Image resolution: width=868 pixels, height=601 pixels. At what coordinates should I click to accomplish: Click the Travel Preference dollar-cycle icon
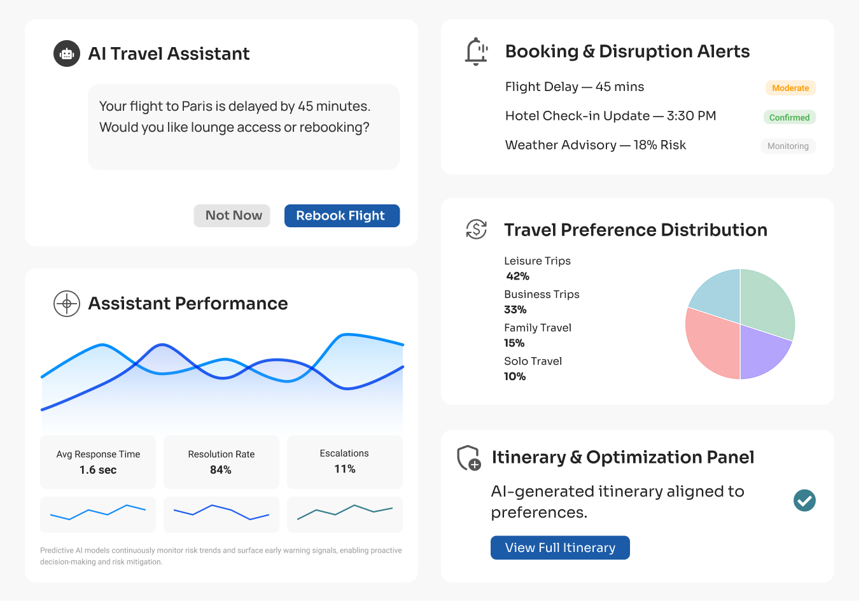pos(476,229)
